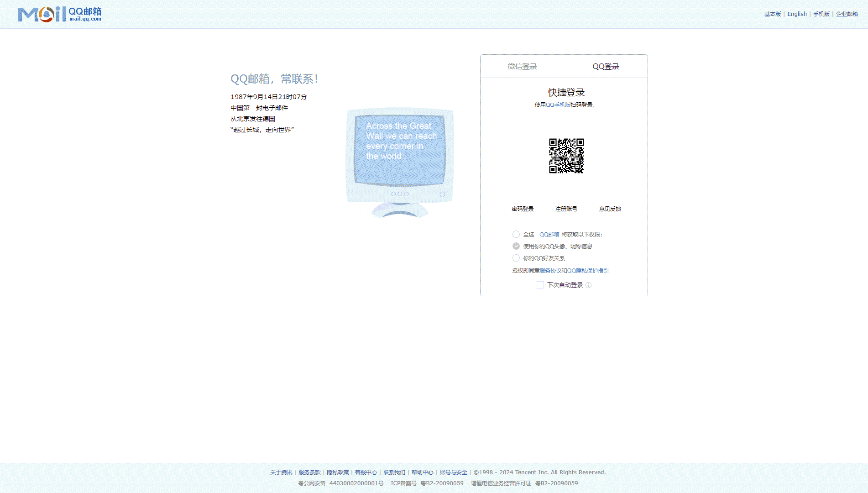The image size is (868, 493).
Task: Open 联系我们 in the footer
Action: point(394,472)
